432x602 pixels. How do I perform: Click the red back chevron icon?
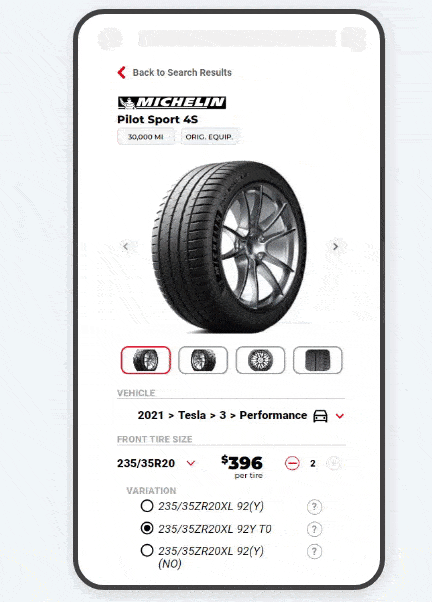click(x=122, y=72)
